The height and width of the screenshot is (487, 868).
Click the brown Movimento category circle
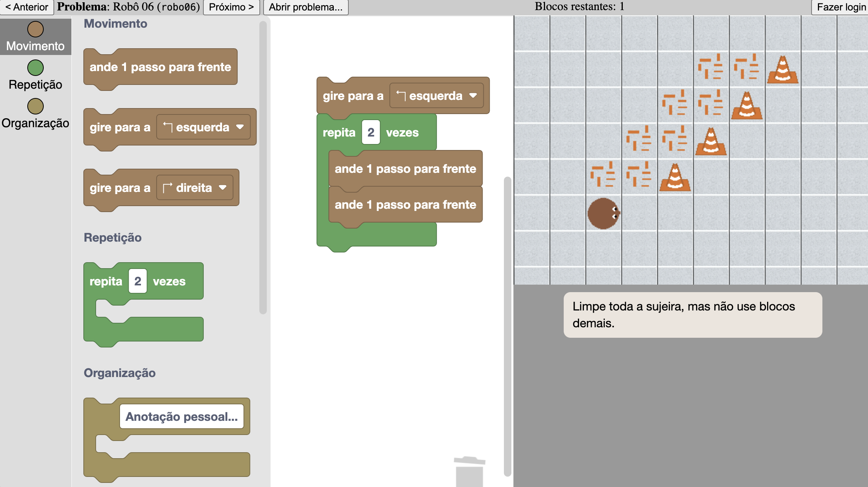point(36,29)
